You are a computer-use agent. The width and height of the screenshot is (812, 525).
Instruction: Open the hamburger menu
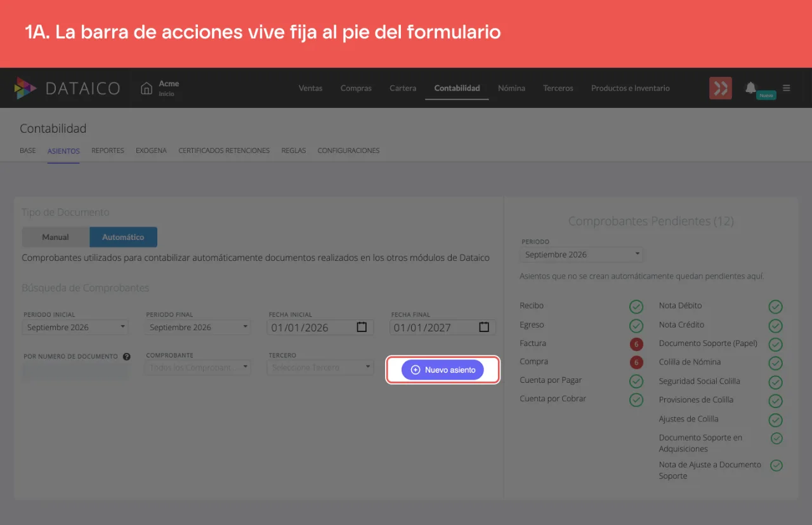pyautogui.click(x=787, y=88)
